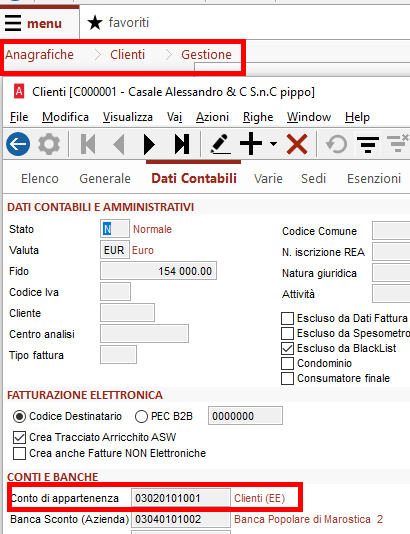This screenshot has width=410, height=534.
Task: Jump to last record icon
Action: (x=182, y=144)
